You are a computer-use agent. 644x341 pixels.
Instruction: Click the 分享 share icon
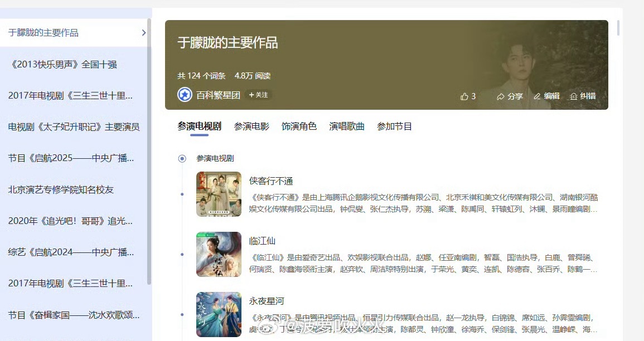click(500, 96)
